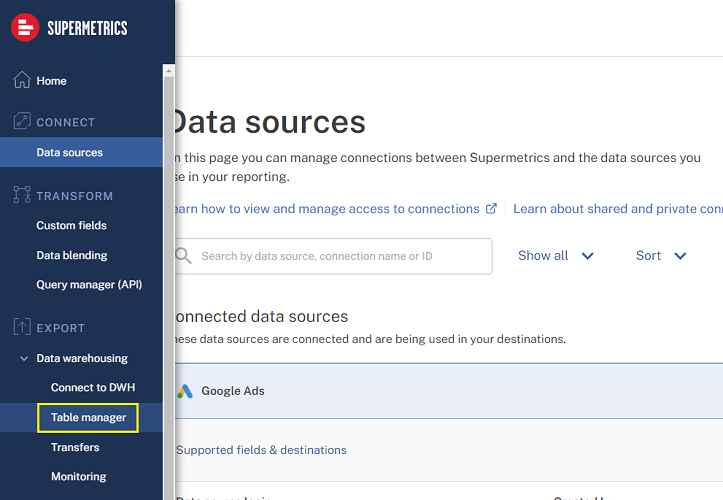Screen dimensions: 723x500
Task: Click the Connected data sources subheading
Action: click(x=261, y=316)
